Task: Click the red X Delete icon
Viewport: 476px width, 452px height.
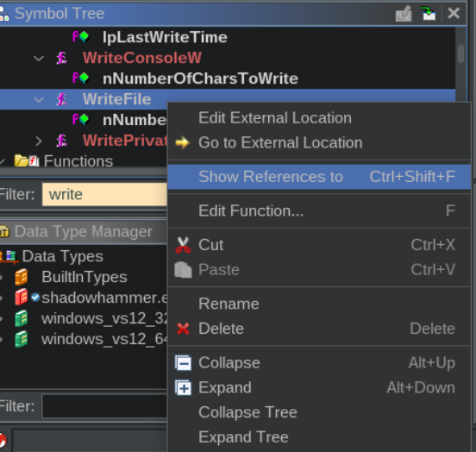Action: [x=183, y=329]
